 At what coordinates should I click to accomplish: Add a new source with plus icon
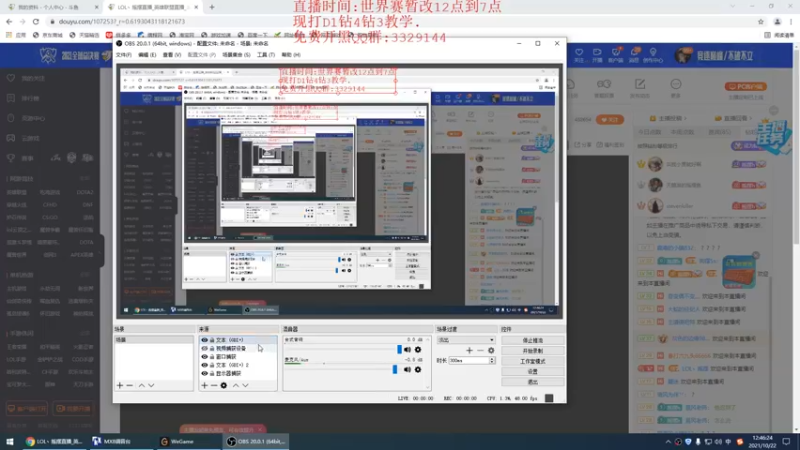point(205,386)
